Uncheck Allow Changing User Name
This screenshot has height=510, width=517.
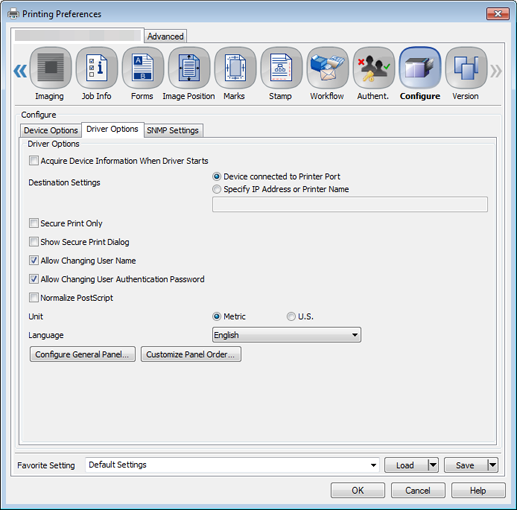tap(34, 260)
